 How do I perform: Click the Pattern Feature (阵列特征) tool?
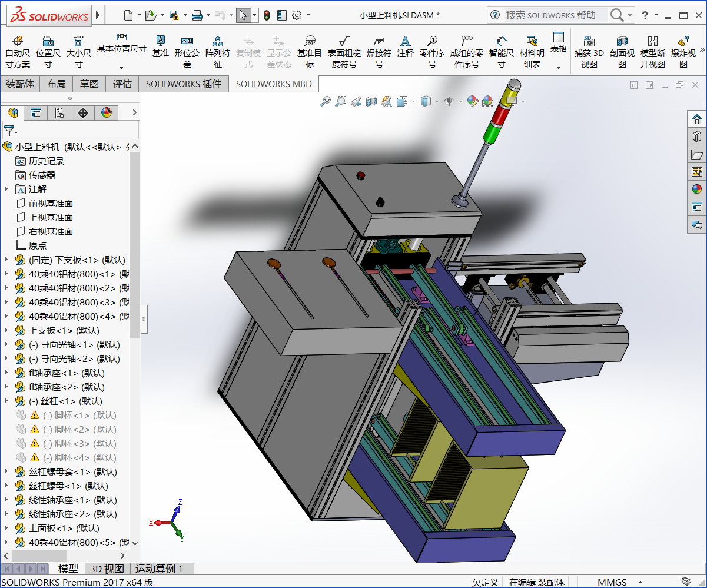pos(218,51)
